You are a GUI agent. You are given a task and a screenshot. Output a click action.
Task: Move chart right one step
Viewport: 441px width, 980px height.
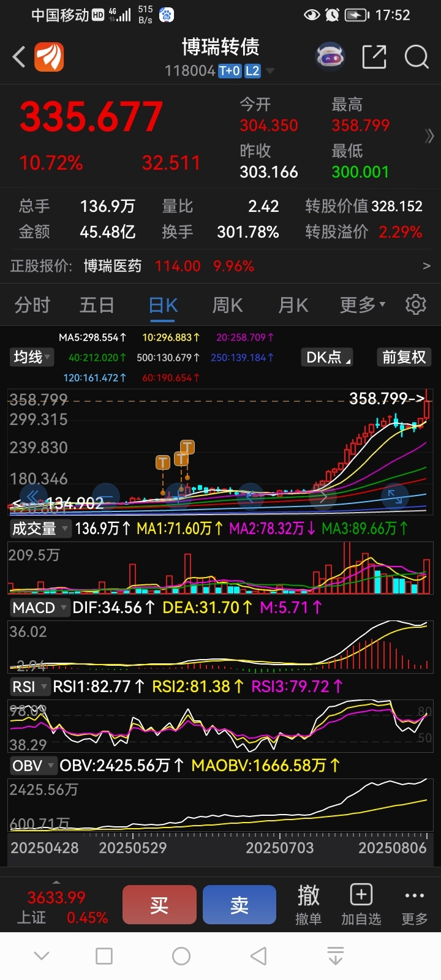[323, 497]
